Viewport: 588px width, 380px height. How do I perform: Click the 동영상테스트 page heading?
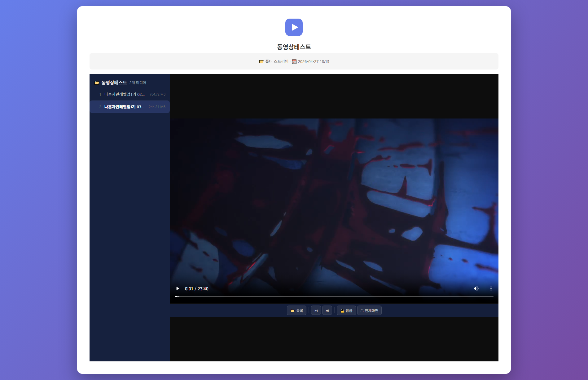point(294,47)
